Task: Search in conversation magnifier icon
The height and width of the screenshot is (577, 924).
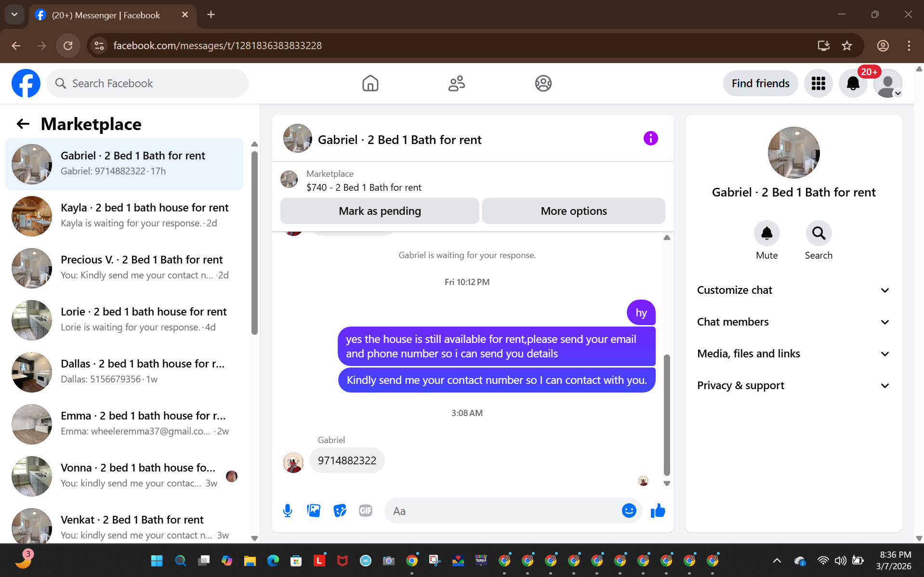Action: (x=818, y=234)
